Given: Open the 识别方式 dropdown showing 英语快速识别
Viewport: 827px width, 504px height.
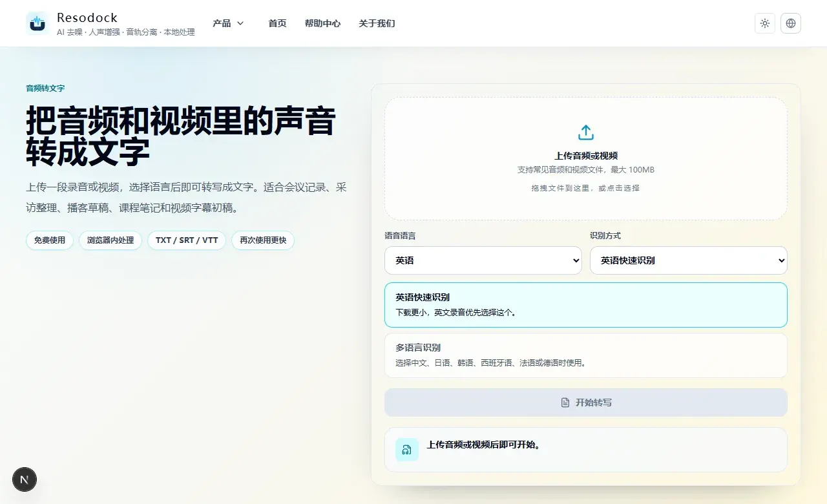Looking at the screenshot, I should [689, 260].
